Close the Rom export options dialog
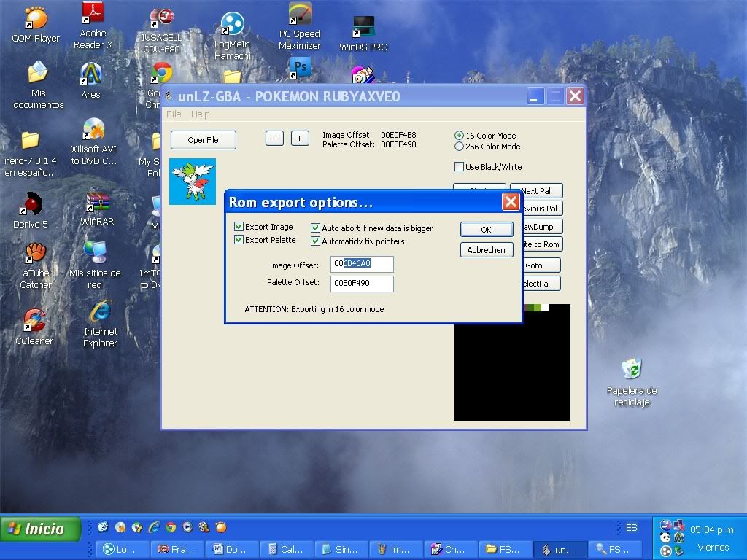The image size is (747, 560). pos(511,202)
